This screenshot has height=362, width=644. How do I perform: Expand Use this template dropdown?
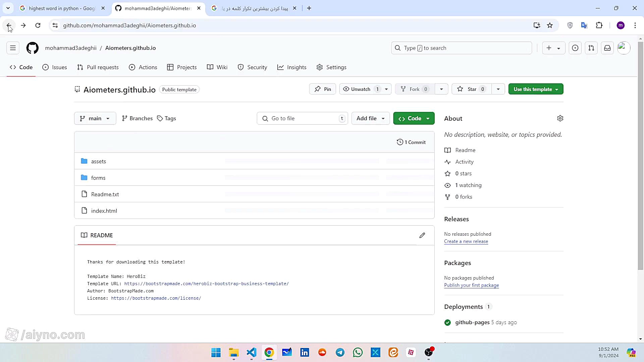(536, 89)
